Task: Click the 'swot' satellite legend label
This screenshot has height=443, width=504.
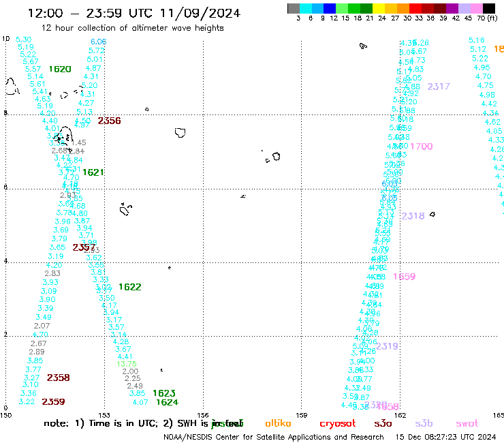Action: tap(467, 423)
